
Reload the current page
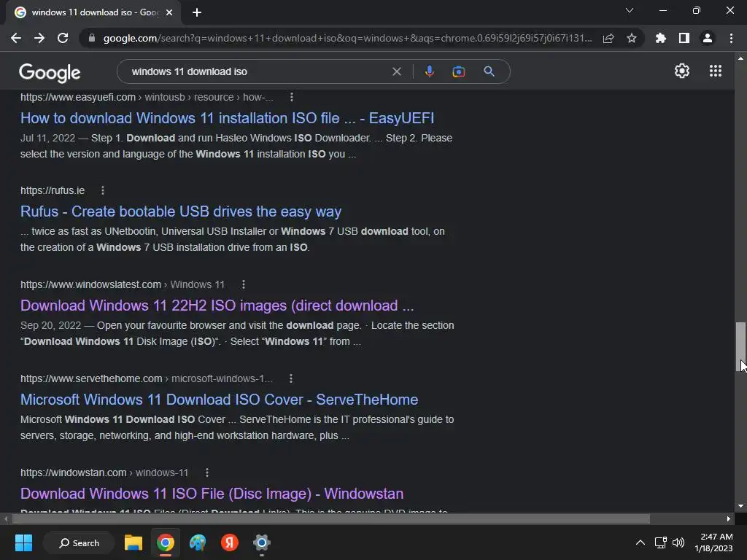pos(63,38)
